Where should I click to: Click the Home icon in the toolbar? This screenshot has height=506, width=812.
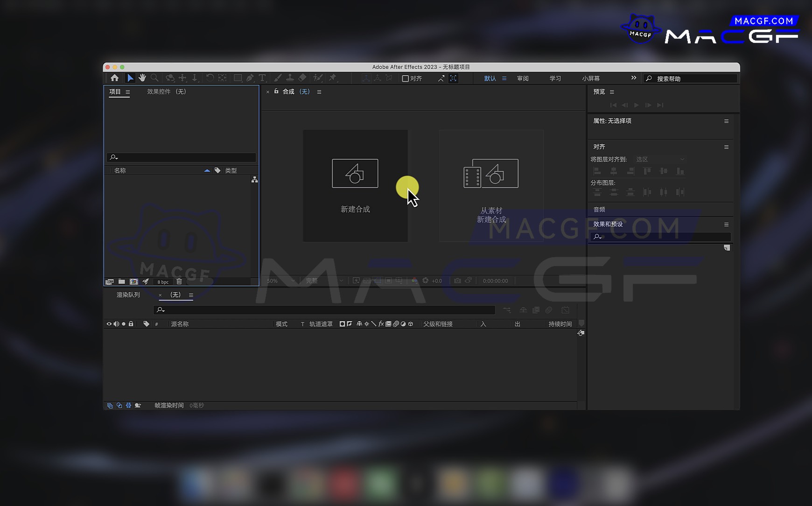[115, 78]
